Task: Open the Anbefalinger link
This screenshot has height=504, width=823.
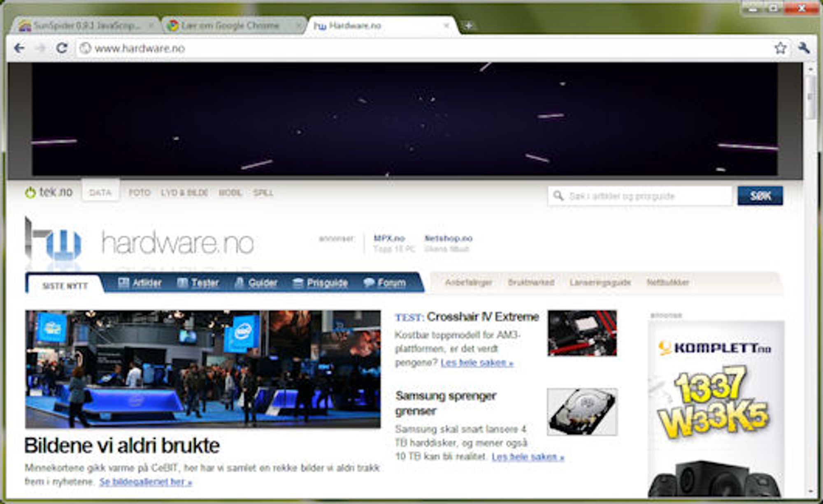Action: 468,282
